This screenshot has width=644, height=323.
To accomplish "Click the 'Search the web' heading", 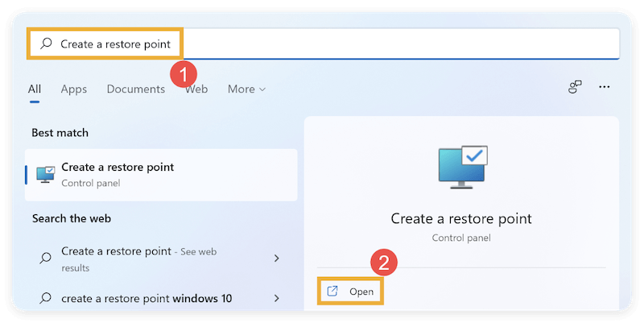I will click(x=72, y=218).
